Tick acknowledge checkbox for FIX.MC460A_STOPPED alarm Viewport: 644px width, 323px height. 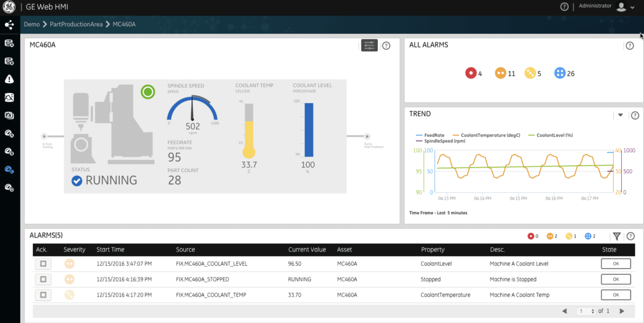pos(43,279)
